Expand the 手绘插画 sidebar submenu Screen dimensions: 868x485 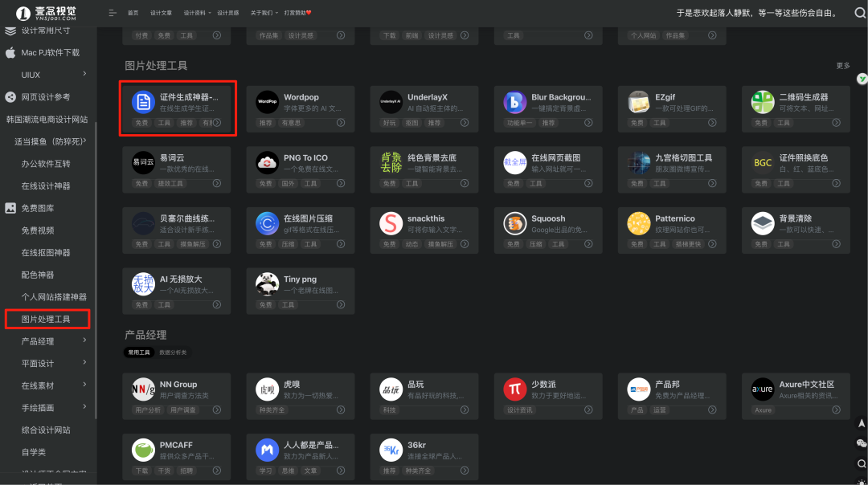[84, 406]
